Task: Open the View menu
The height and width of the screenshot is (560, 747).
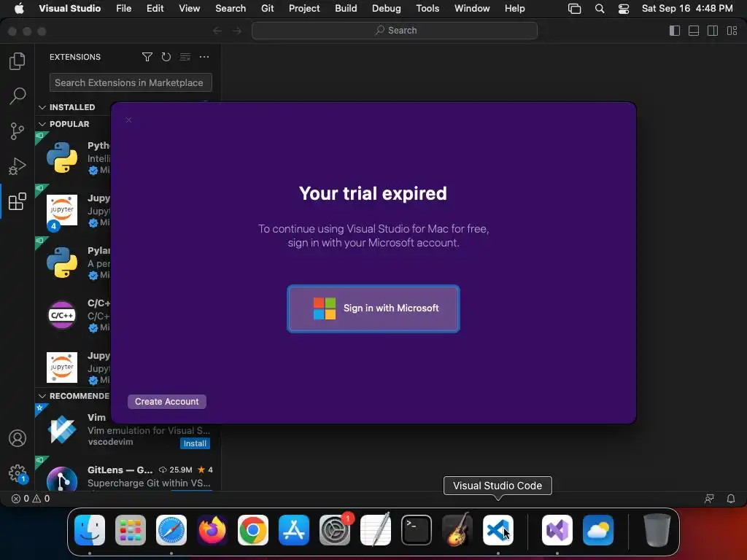Action: tap(189, 8)
